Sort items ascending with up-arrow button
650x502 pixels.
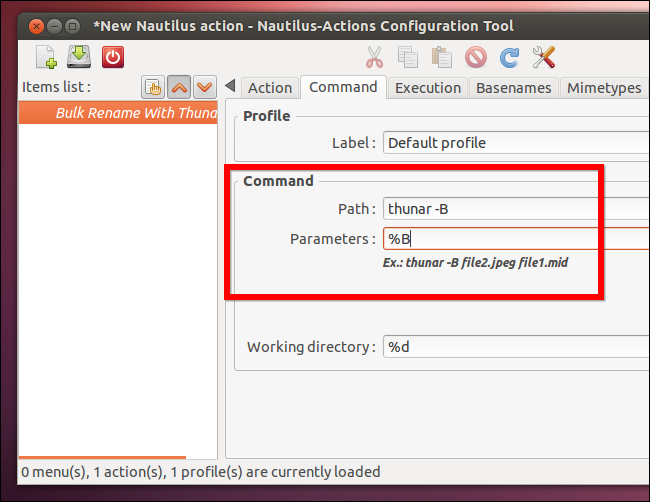tap(179, 87)
